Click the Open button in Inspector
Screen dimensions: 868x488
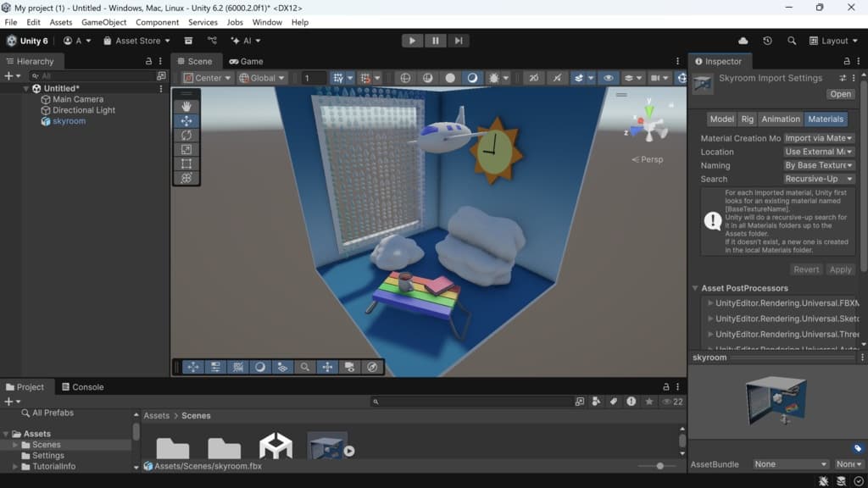click(841, 94)
